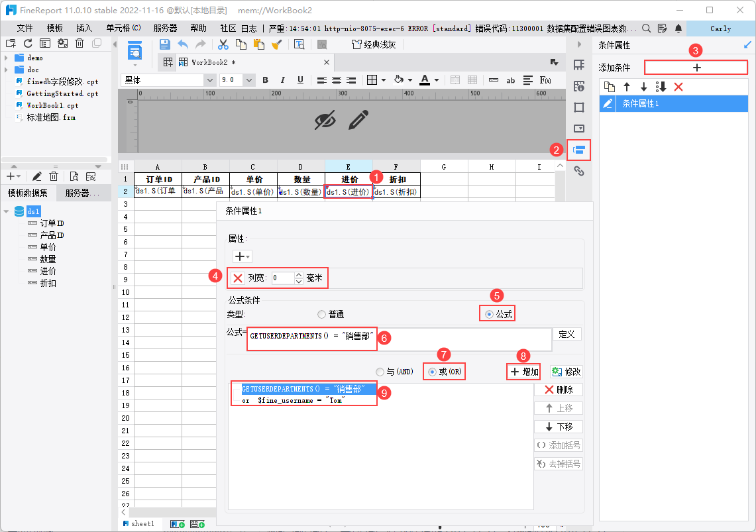The image size is (756, 532).
Task: Delete selected file with trash icon
Action: click(x=80, y=43)
